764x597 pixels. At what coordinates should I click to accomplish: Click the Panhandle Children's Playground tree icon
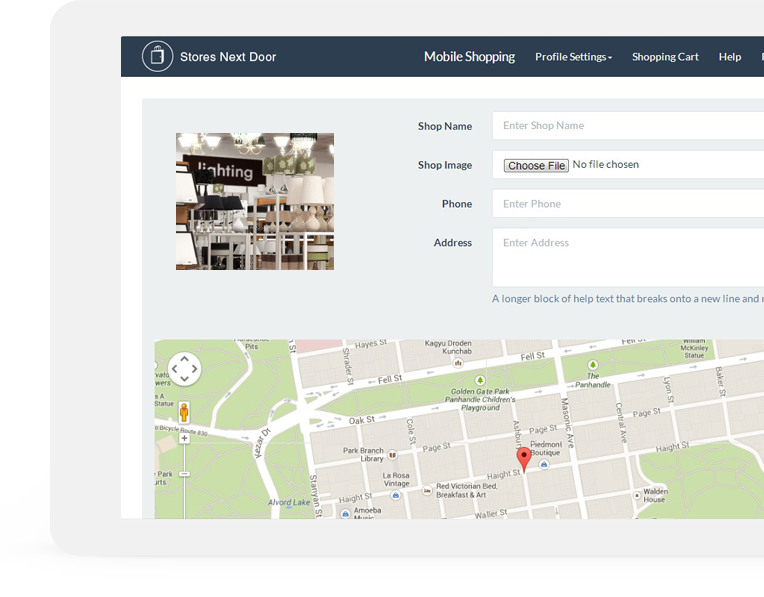pyautogui.click(x=480, y=380)
